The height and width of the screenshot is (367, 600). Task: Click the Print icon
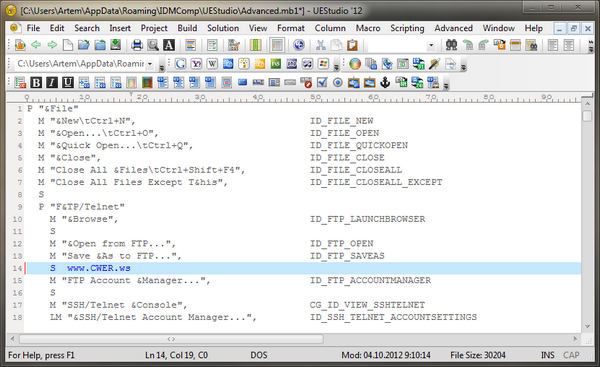pyautogui.click(x=137, y=45)
